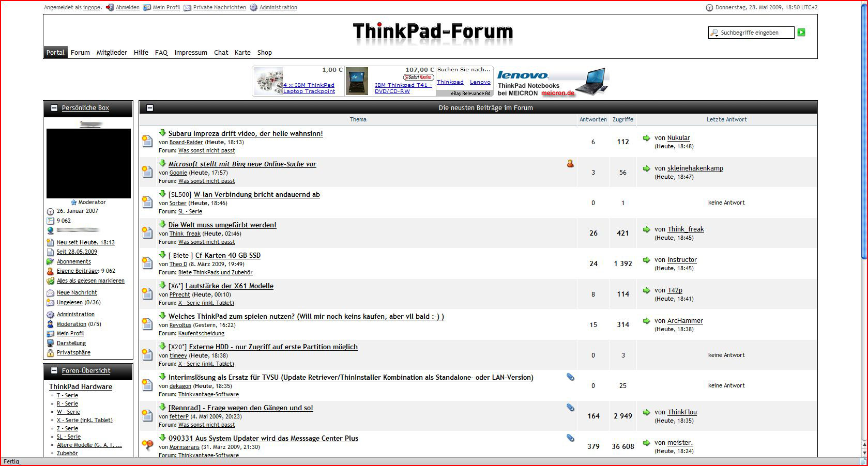The width and height of the screenshot is (868, 466).
Task: Click participant icon on Microsoft Bing thread
Action: click(x=570, y=164)
